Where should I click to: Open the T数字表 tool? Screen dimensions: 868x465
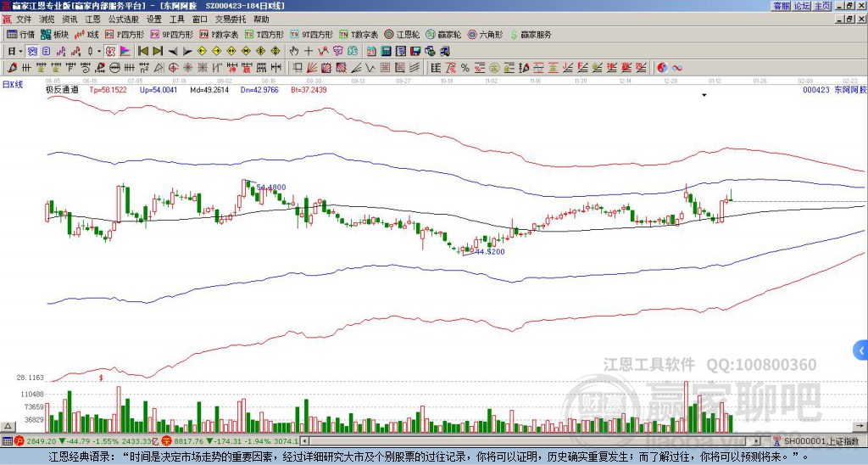point(359,34)
